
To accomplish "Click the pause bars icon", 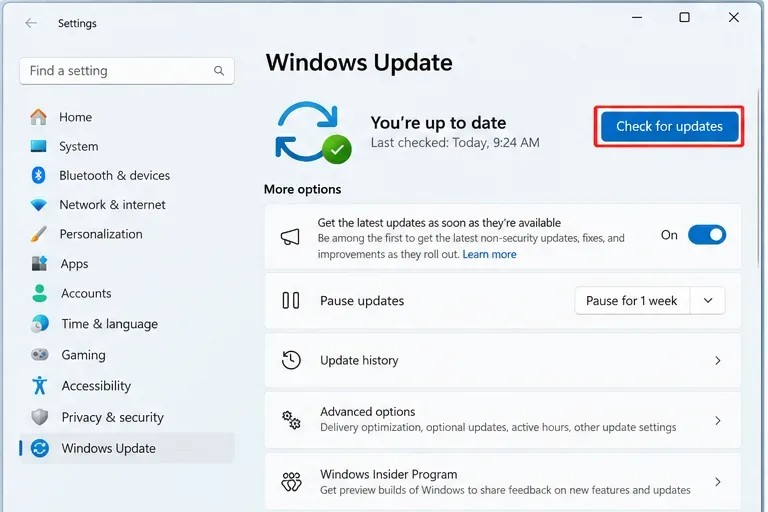I will pyautogui.click(x=290, y=300).
